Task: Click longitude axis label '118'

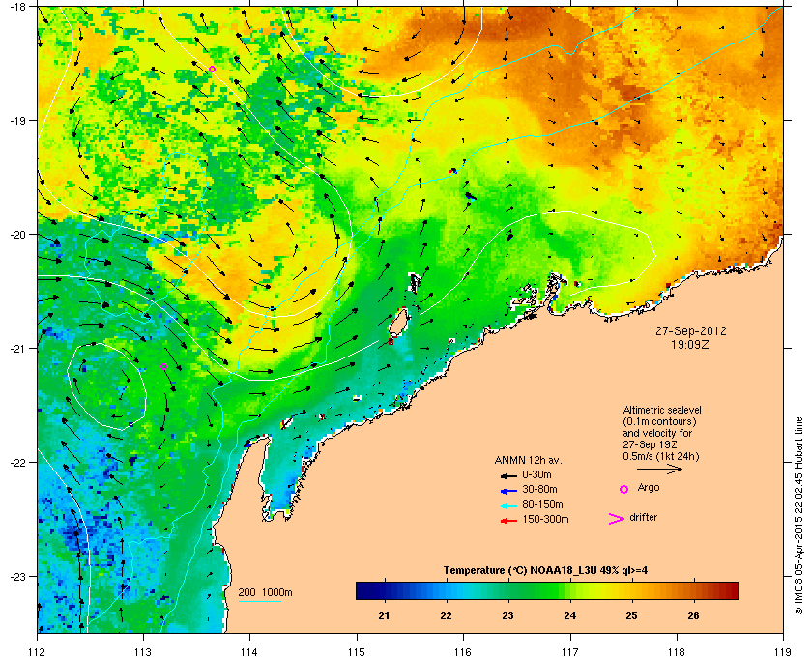Action: [x=677, y=651]
